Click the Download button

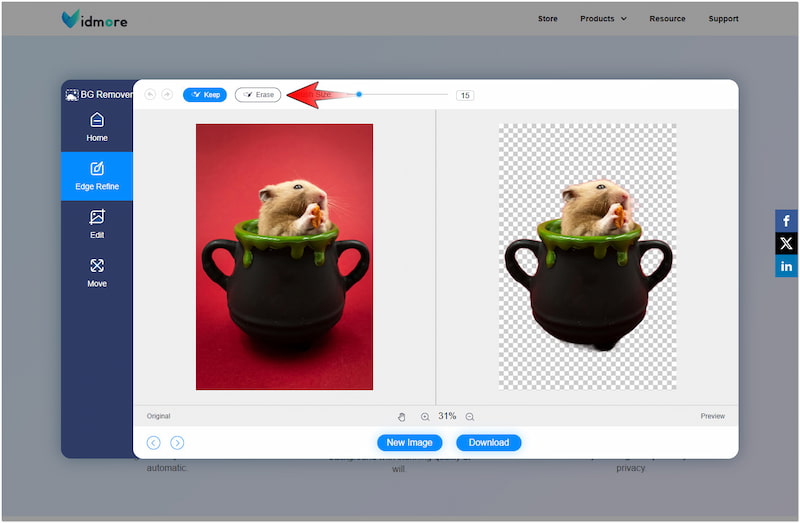point(489,442)
